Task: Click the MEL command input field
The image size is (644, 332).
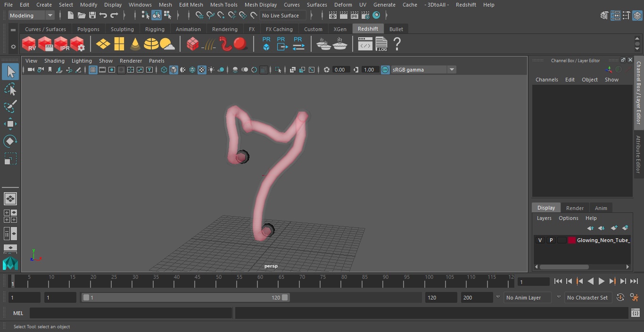Action: pyautogui.click(x=131, y=313)
